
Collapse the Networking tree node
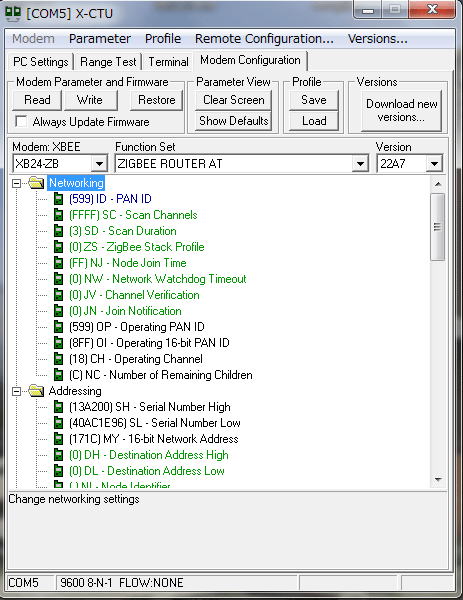tap(16, 184)
